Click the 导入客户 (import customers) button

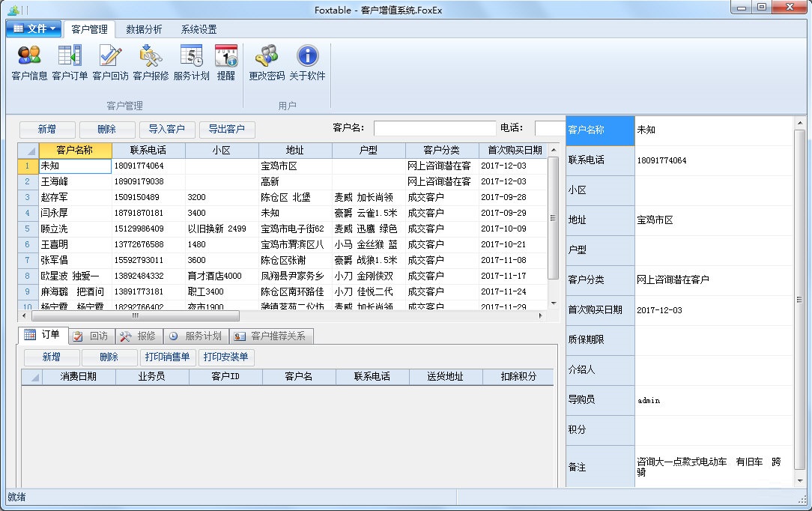[x=167, y=129]
